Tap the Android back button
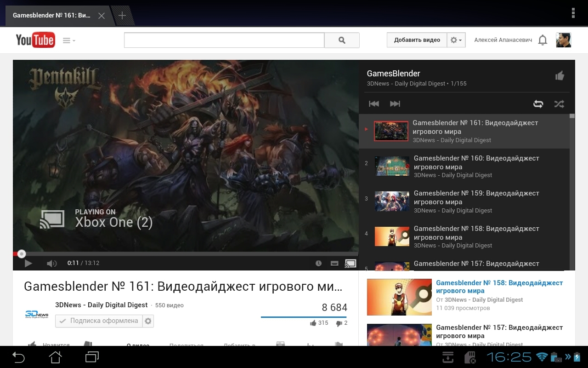 tap(18, 357)
